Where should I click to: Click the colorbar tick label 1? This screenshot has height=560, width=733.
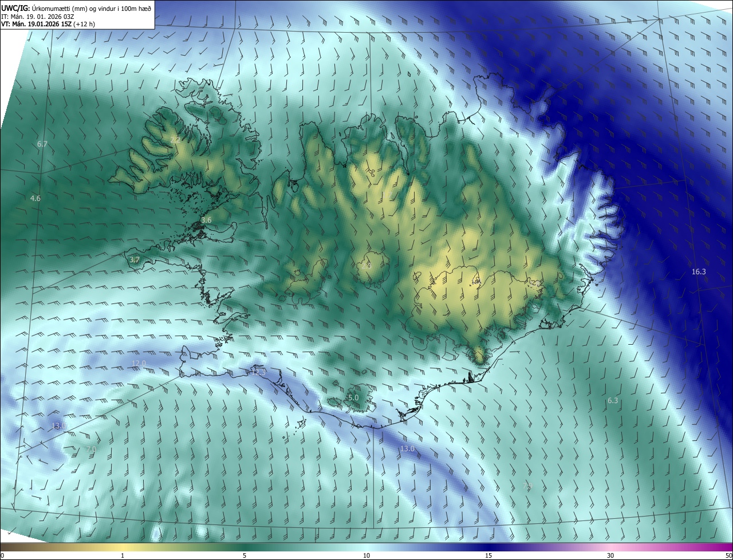(x=123, y=555)
